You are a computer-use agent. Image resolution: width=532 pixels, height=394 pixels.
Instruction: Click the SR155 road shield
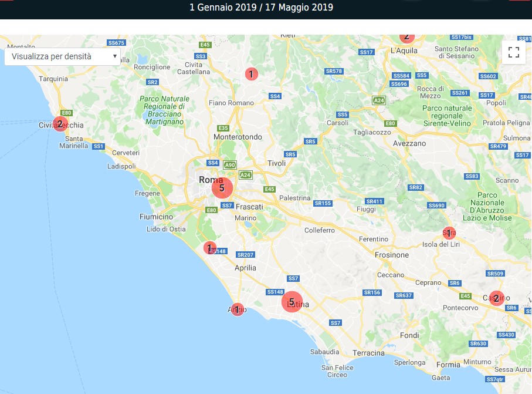pyautogui.click(x=323, y=203)
